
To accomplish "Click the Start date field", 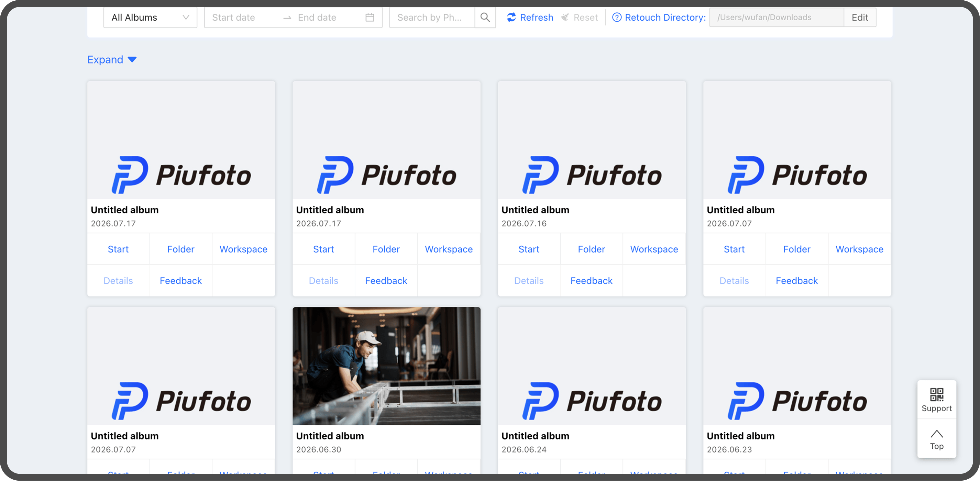I will pyautogui.click(x=234, y=18).
